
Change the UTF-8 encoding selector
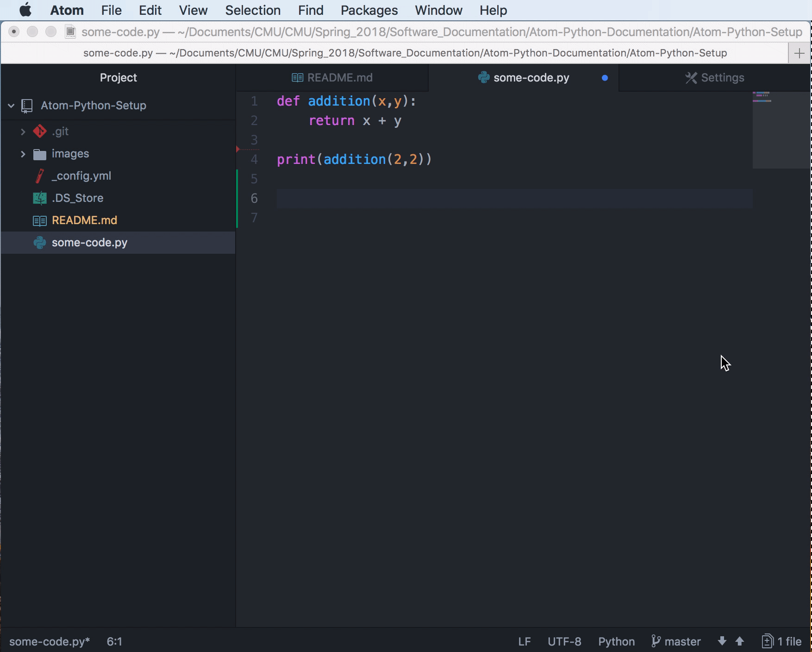[564, 641]
